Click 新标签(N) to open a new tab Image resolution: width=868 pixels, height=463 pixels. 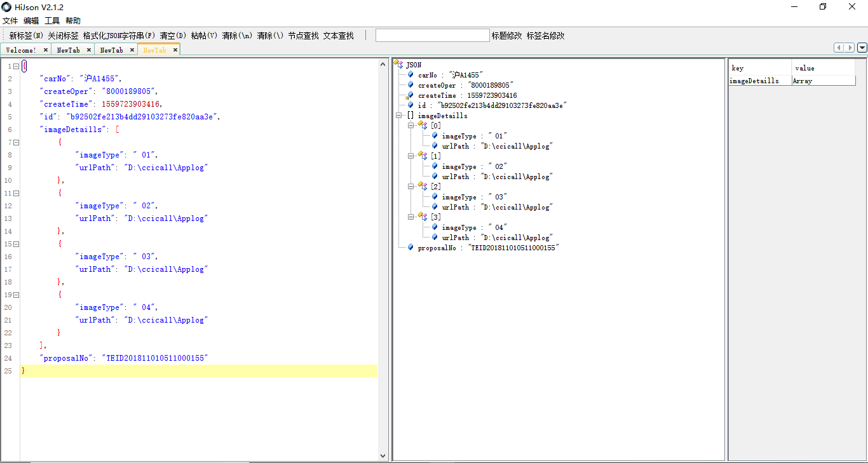(x=27, y=36)
